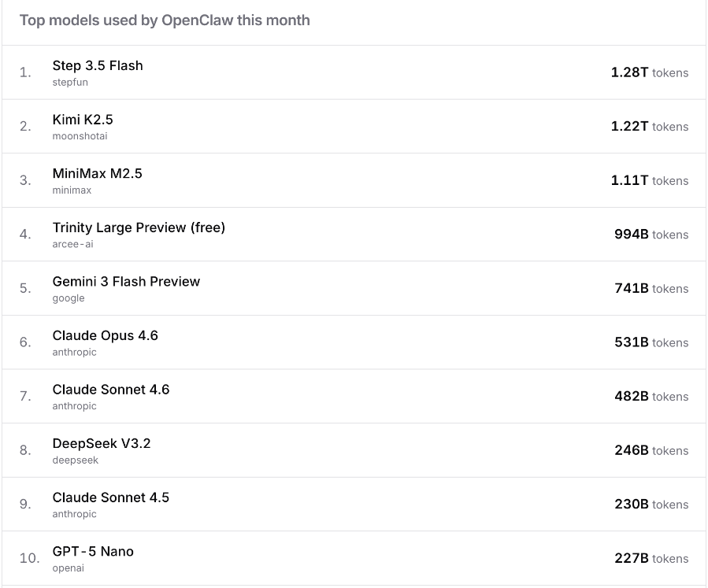Click the deepseek provider name

(76, 460)
